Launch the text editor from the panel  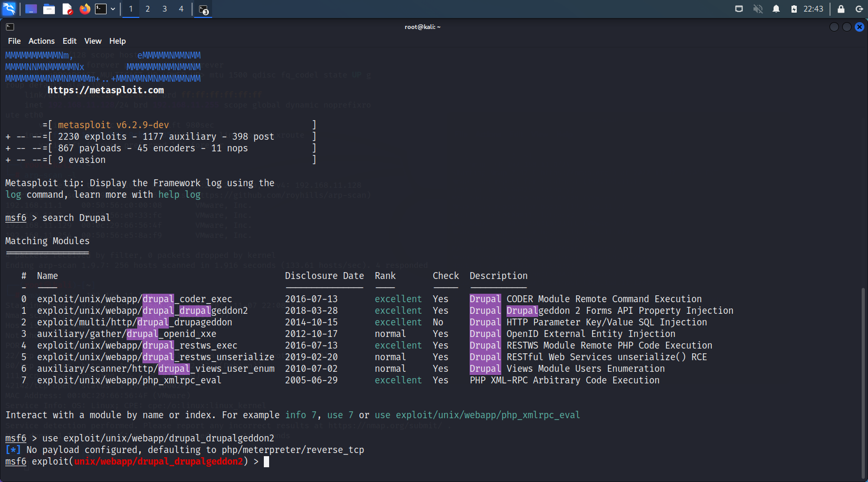[67, 9]
